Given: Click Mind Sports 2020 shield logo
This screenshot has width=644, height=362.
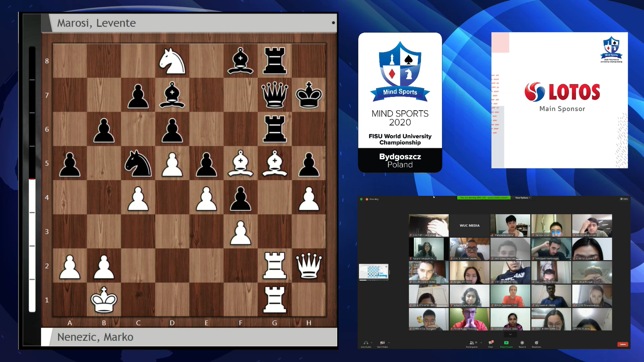Looking at the screenshot, I should (x=400, y=71).
